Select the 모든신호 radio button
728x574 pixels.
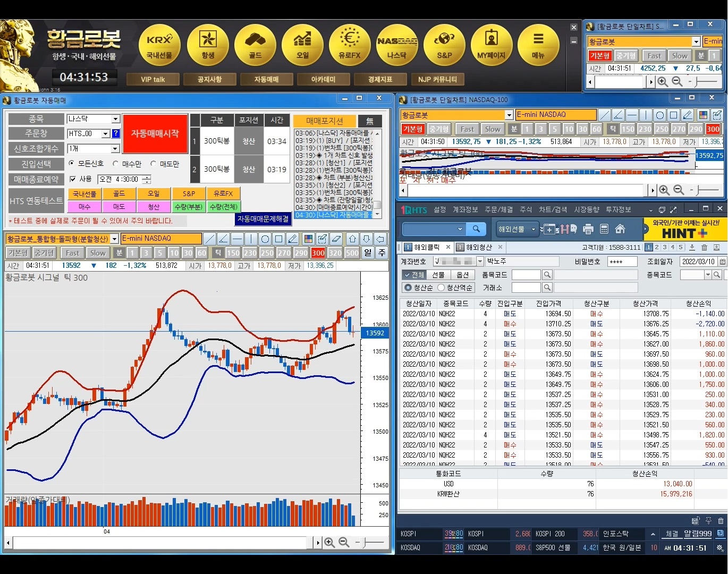72,164
